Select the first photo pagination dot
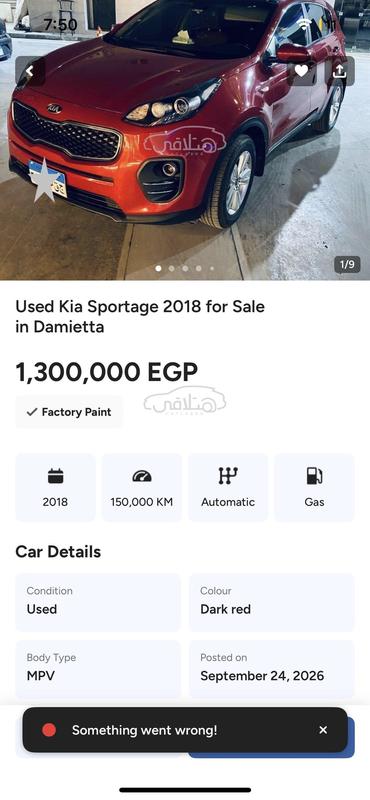The height and width of the screenshot is (800, 370). pos(158,268)
